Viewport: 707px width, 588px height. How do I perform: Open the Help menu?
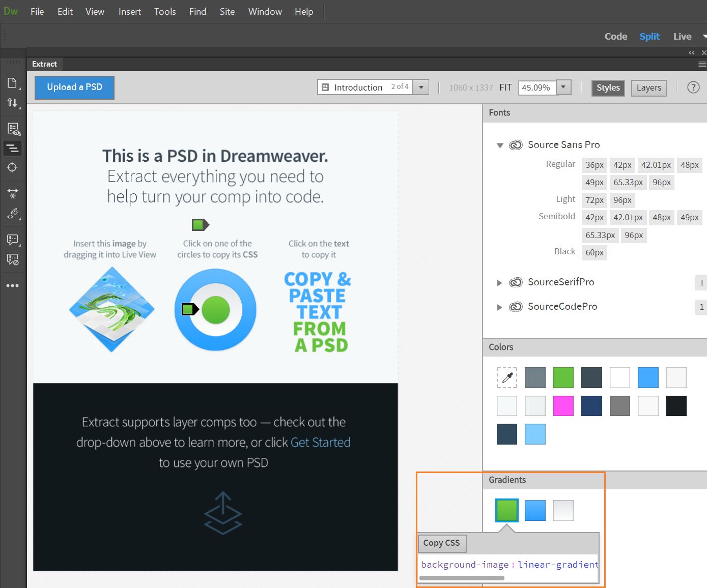[304, 11]
